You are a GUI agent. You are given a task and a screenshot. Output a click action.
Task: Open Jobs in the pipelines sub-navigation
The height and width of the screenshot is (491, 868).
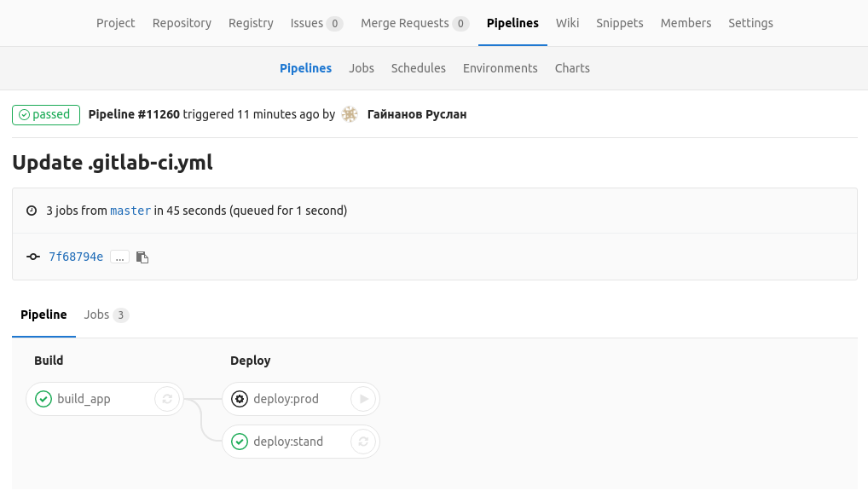pos(362,68)
